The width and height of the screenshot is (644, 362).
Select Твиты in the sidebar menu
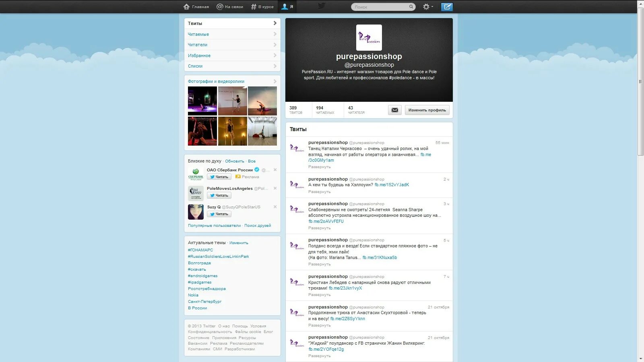click(x=232, y=23)
